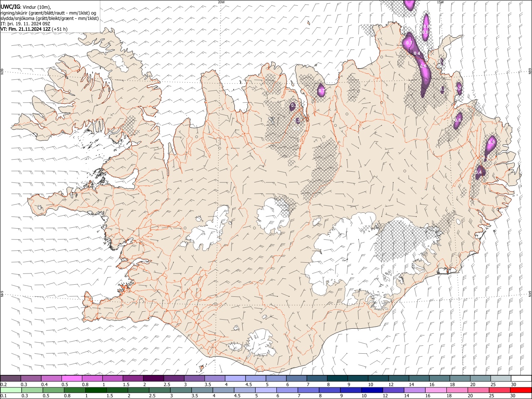Click the white Hofsjökull glacier in central Iceland
532x399 pixels.
[272, 216]
